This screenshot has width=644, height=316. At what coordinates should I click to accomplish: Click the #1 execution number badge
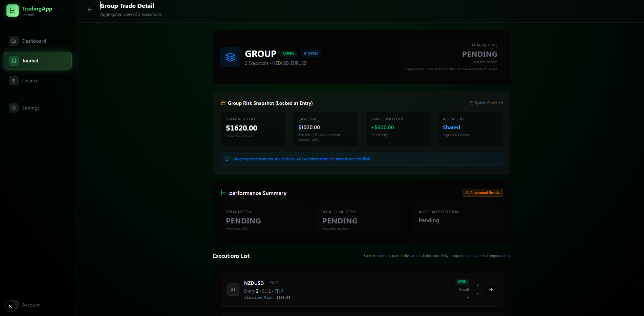233,290
